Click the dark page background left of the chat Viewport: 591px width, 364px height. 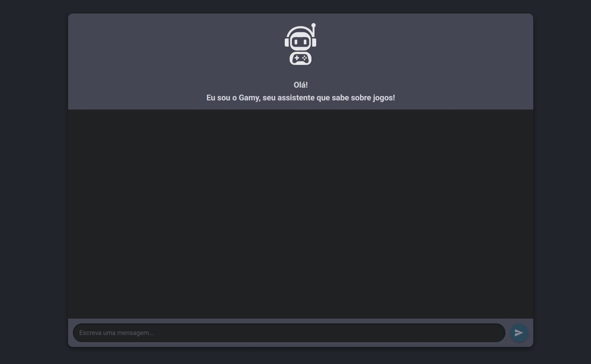click(x=33, y=182)
